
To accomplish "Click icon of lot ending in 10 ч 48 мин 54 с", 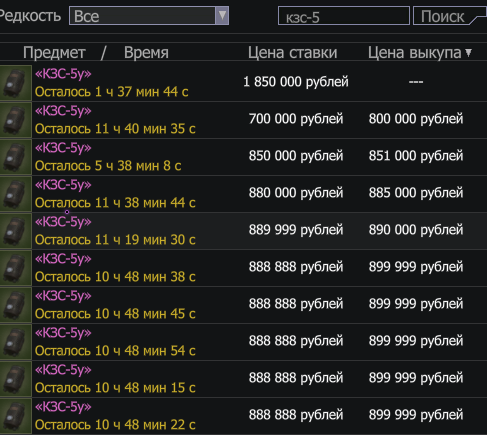I will [15, 342].
